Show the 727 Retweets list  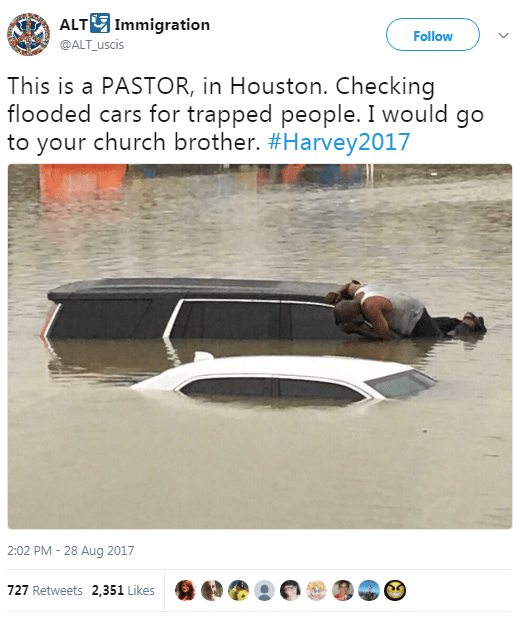45,590
